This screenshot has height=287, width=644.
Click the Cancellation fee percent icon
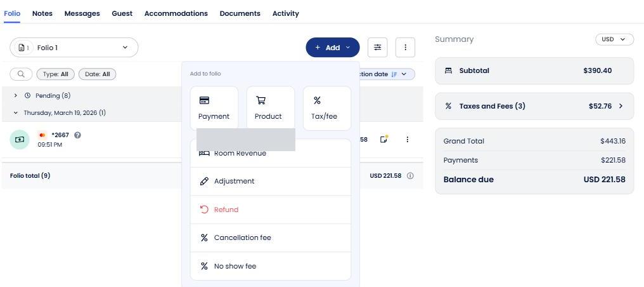point(204,237)
